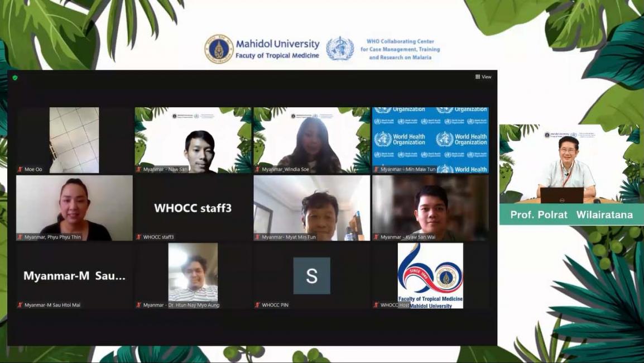644x363 pixels.
Task: Click muted mic icon for Myanmar_Windia Soe
Action: tap(257, 169)
